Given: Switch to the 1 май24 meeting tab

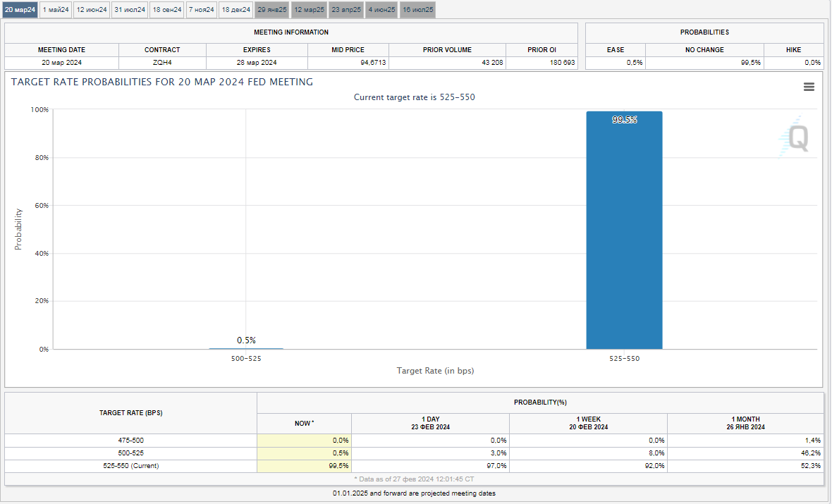Looking at the screenshot, I should pyautogui.click(x=56, y=10).
